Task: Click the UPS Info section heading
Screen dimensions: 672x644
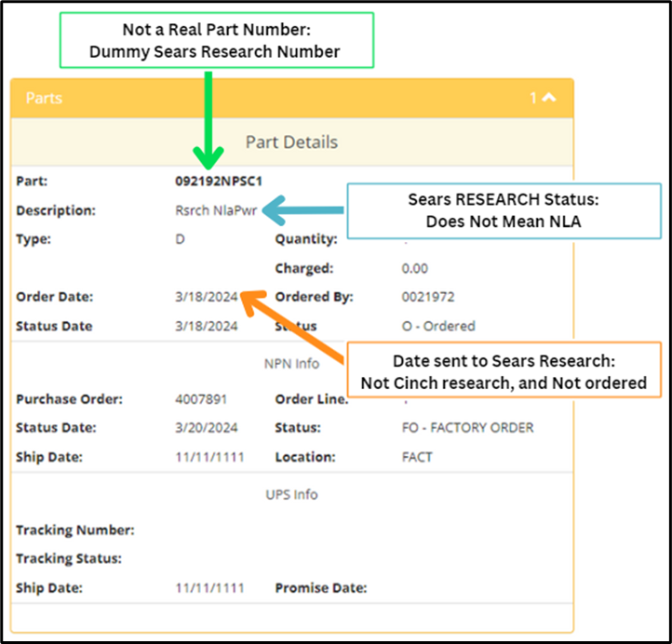Action: [292, 494]
